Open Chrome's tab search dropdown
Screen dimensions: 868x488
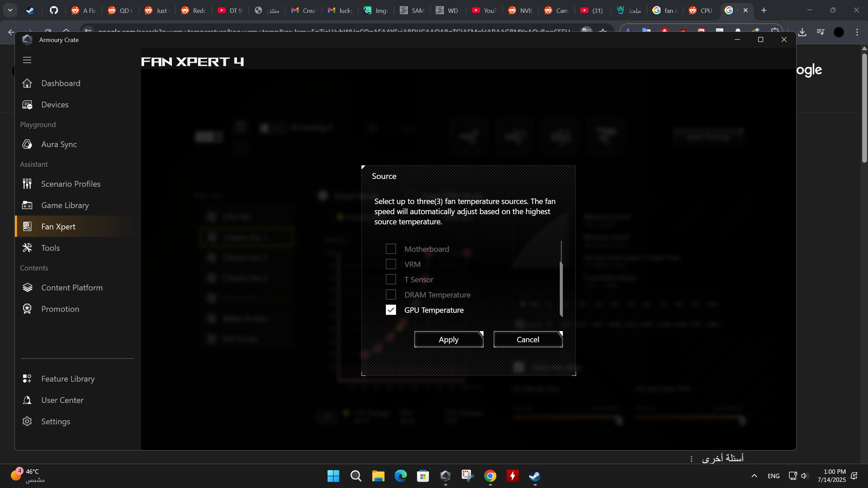[10, 10]
